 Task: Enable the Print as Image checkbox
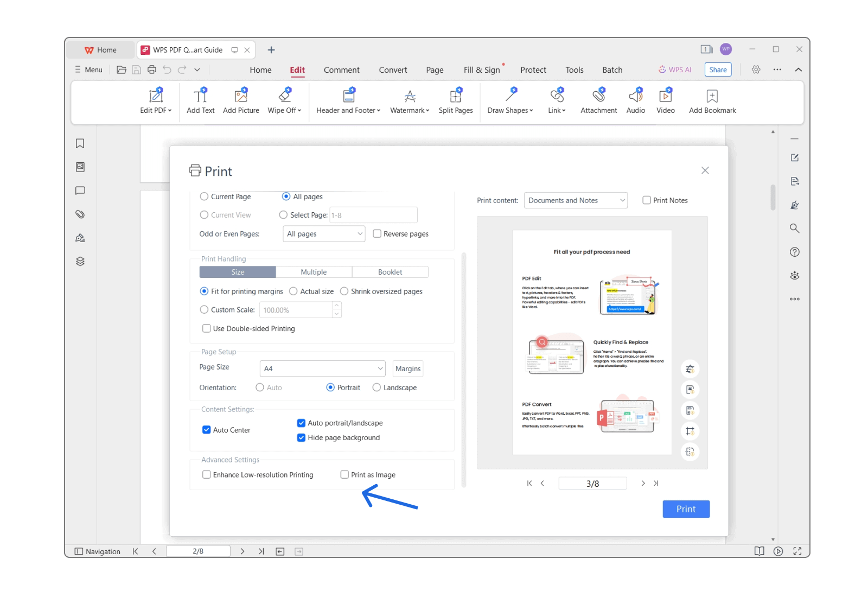[344, 475]
